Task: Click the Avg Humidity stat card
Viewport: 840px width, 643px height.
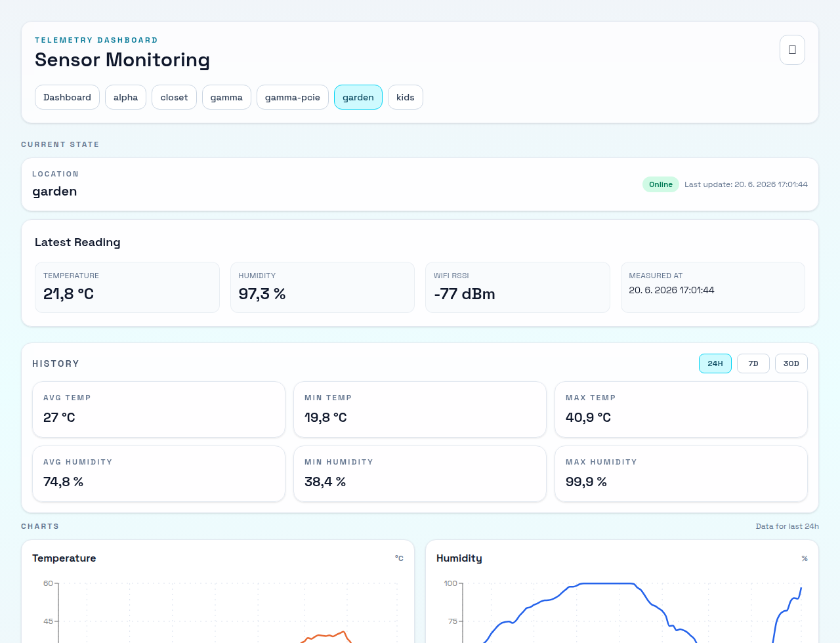Action: [159, 474]
